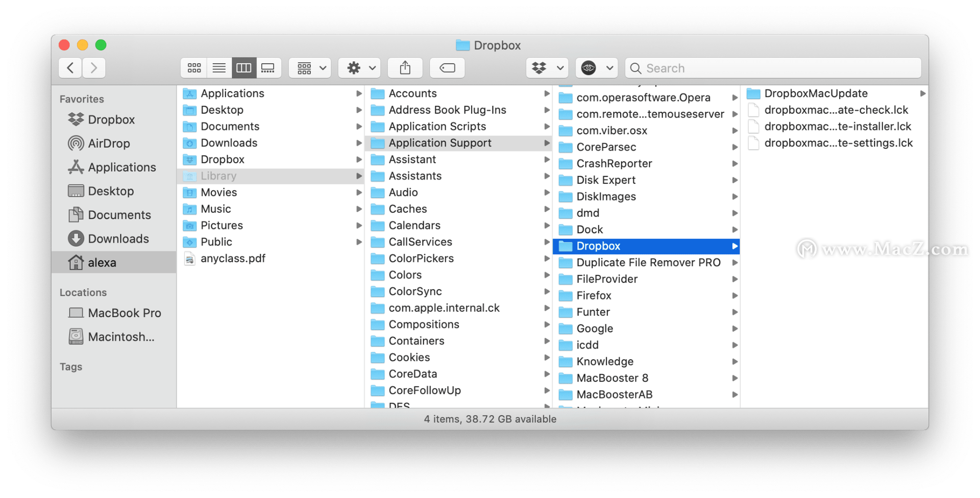Select the Applications folder in first column
Viewport: 980px width, 498px height.
(271, 93)
